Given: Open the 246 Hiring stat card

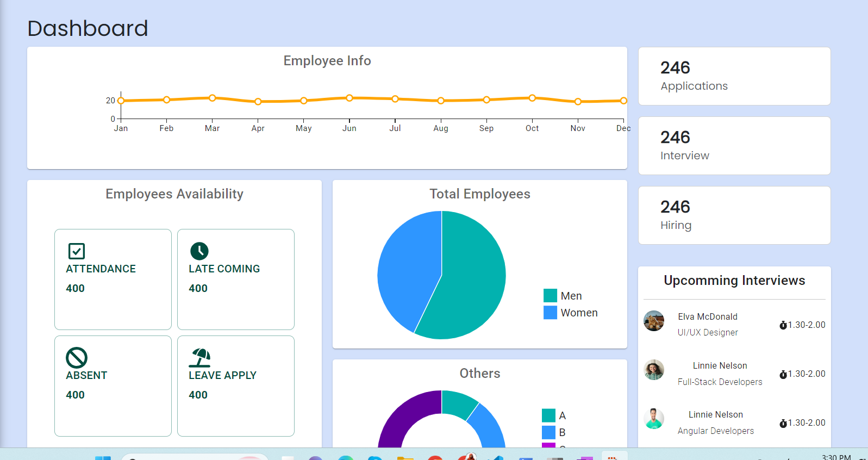Looking at the screenshot, I should click(734, 215).
